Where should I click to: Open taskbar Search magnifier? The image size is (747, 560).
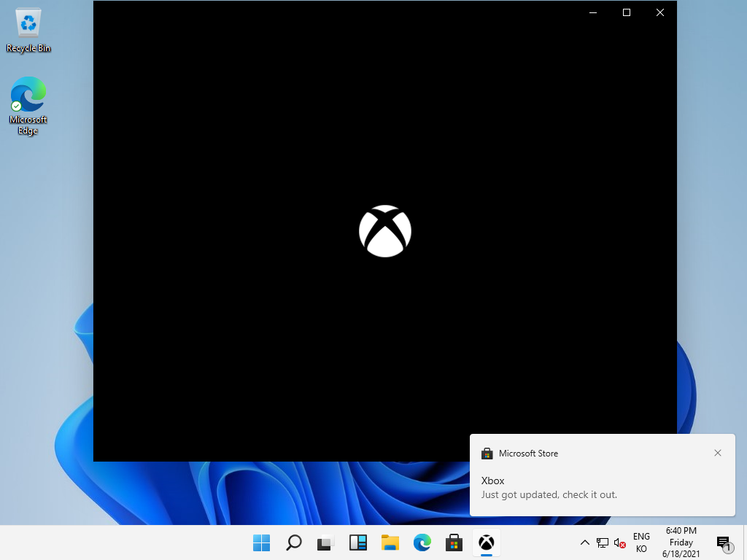tap(293, 542)
